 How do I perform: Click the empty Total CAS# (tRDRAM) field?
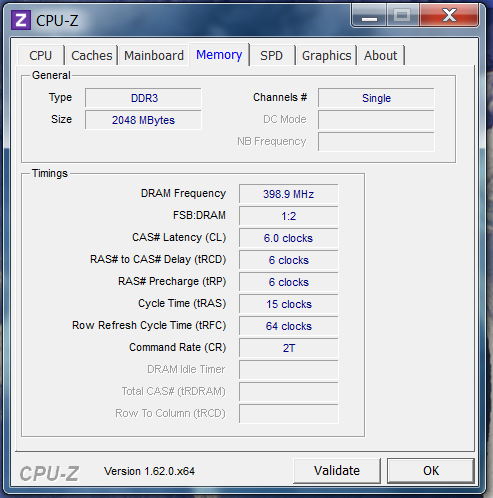tap(289, 392)
